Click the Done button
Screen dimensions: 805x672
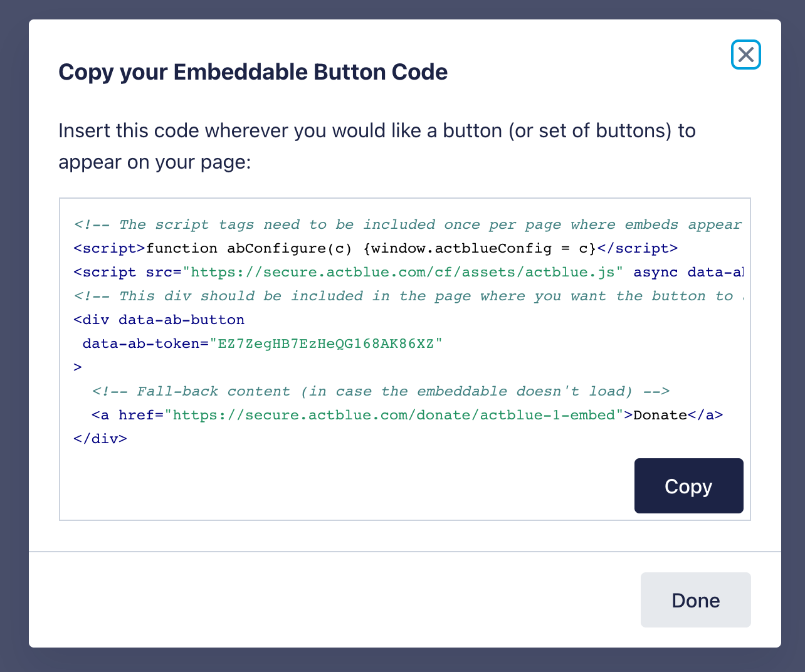(x=695, y=600)
